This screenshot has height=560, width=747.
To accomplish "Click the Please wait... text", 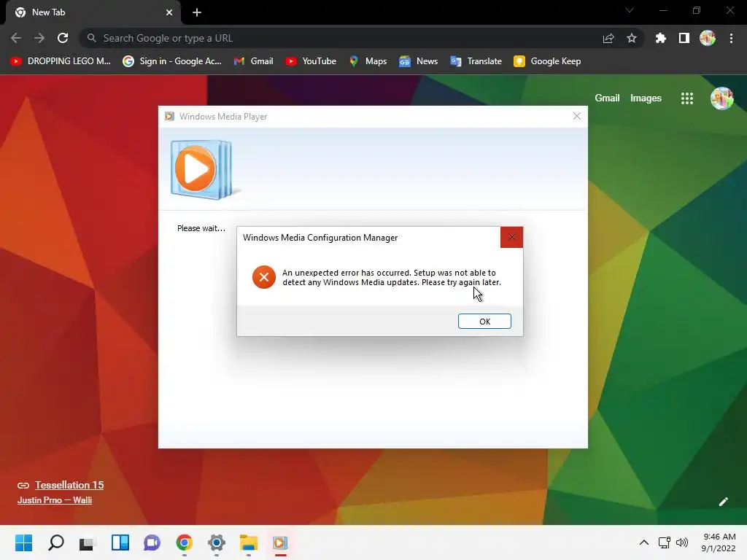I will tap(201, 228).
